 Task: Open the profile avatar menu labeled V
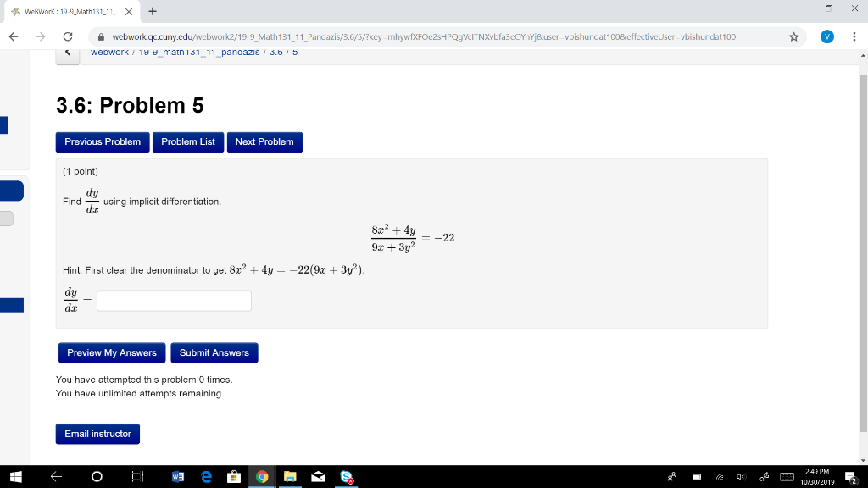(x=826, y=37)
